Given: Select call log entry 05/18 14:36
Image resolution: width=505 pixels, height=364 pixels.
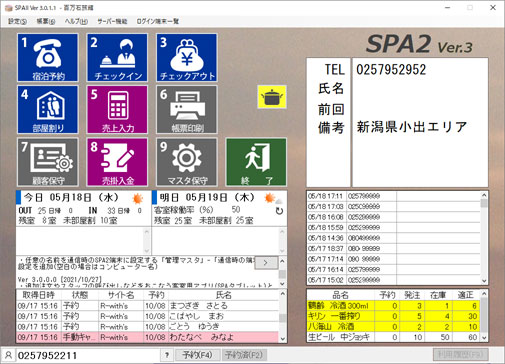Looking at the screenshot, I should (x=393, y=238).
